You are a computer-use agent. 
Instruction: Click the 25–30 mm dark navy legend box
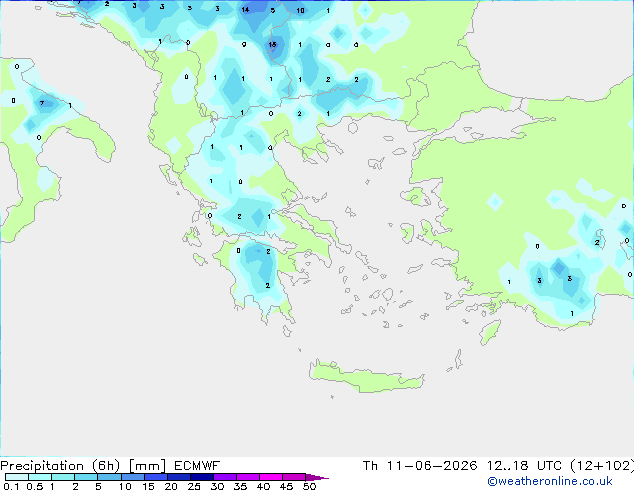coord(201,477)
